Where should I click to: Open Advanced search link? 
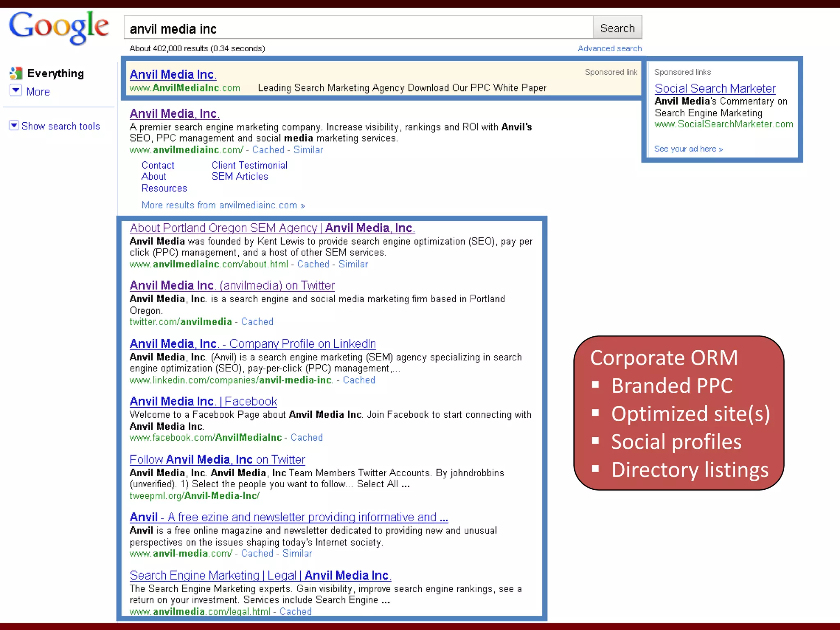[x=609, y=48]
